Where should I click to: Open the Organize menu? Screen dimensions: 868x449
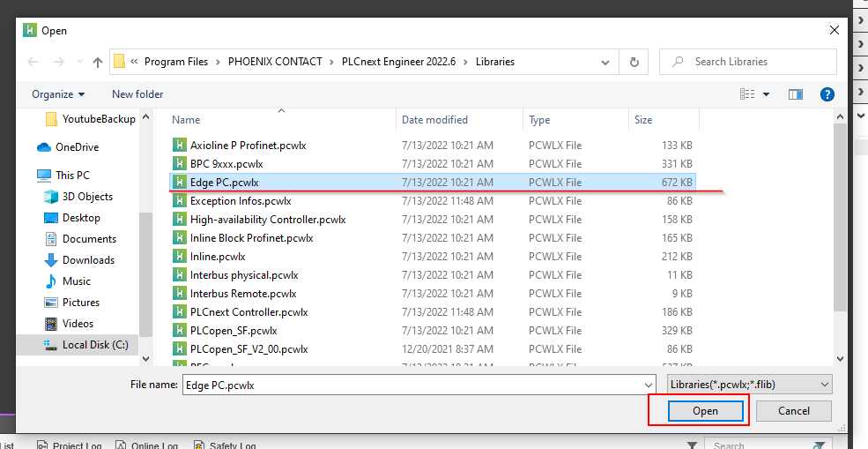tap(59, 94)
